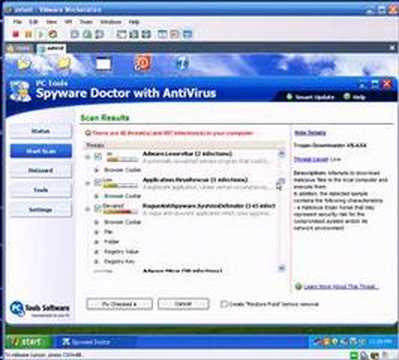Open View menu in VMware Workstation
This screenshot has width=399, height=360.
(x=51, y=22)
